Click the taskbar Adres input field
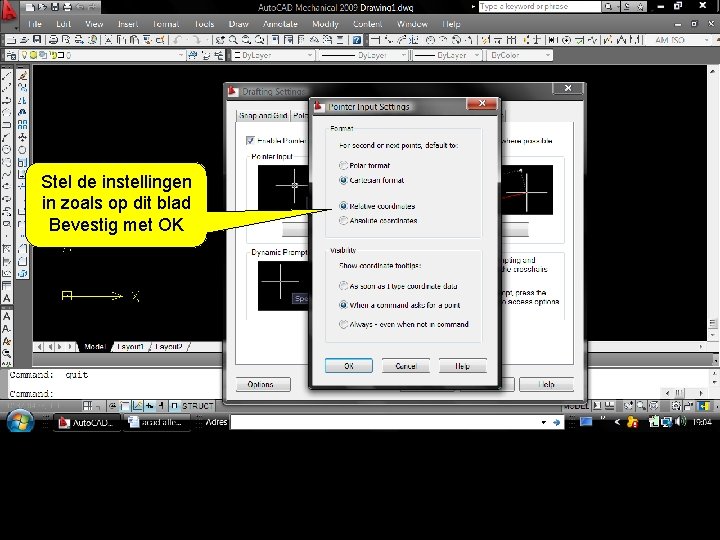This screenshot has width=720, height=540. (x=385, y=422)
